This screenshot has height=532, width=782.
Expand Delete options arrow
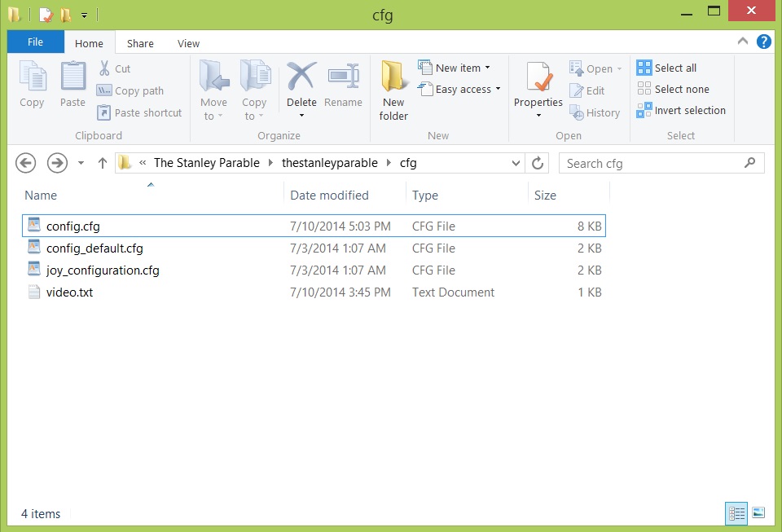pyautogui.click(x=301, y=115)
